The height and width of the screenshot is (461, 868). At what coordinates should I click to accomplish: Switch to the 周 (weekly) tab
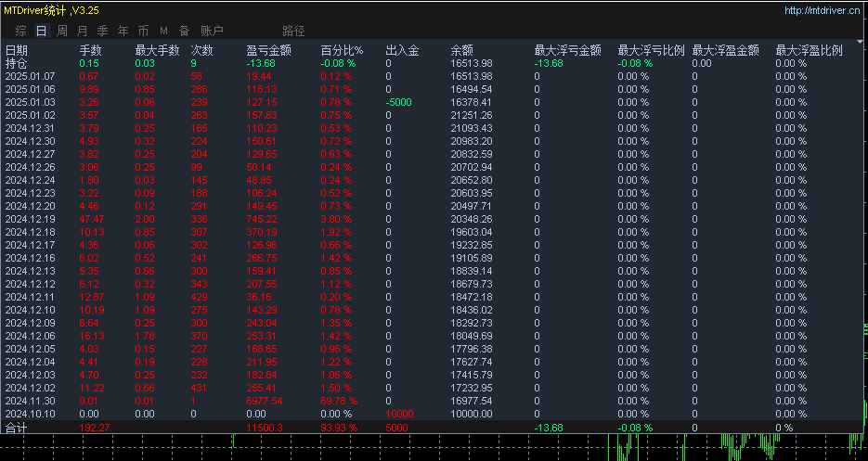pos(61,31)
